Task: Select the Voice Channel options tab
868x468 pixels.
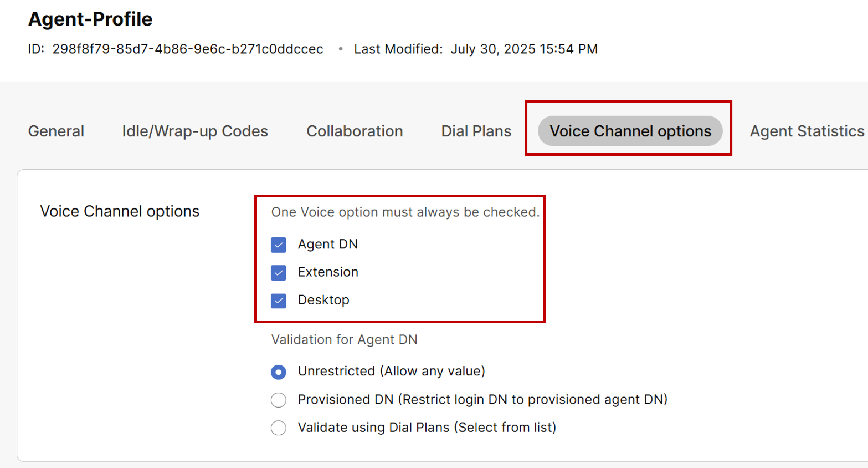Action: [630, 131]
